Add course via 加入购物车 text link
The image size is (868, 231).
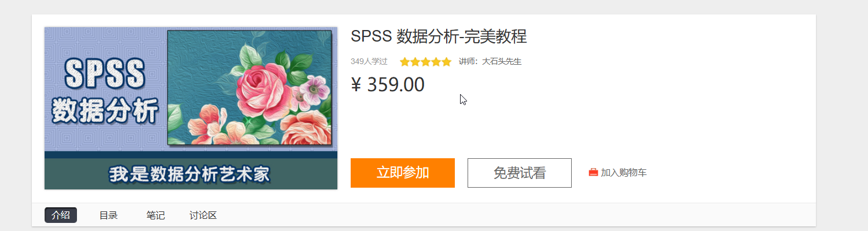(624, 173)
